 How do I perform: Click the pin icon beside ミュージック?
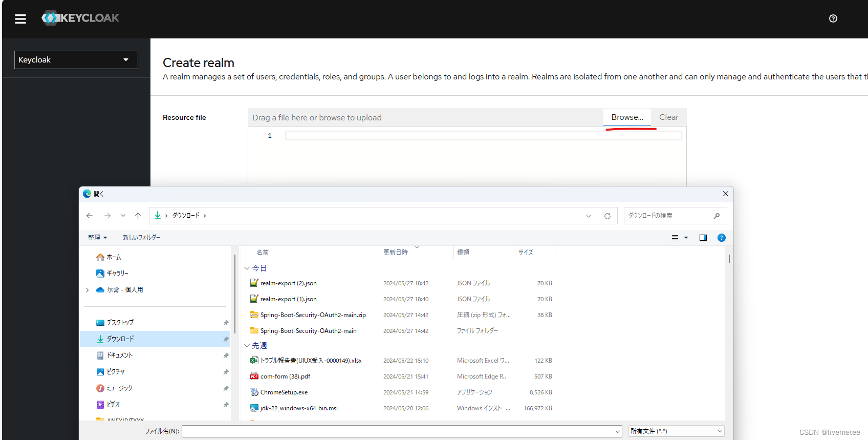click(x=226, y=388)
